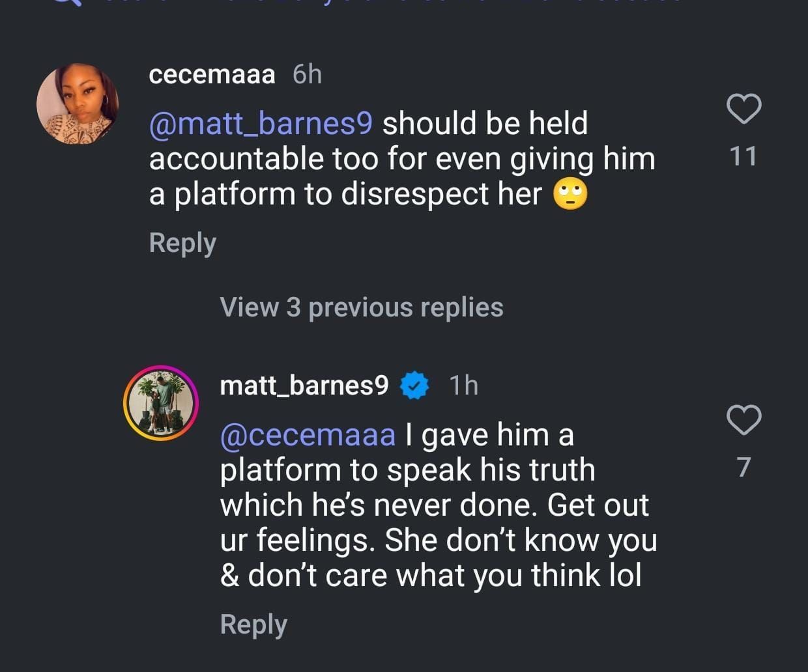This screenshot has height=672, width=808.
Task: View the 11 likes count
Action: coord(743,156)
